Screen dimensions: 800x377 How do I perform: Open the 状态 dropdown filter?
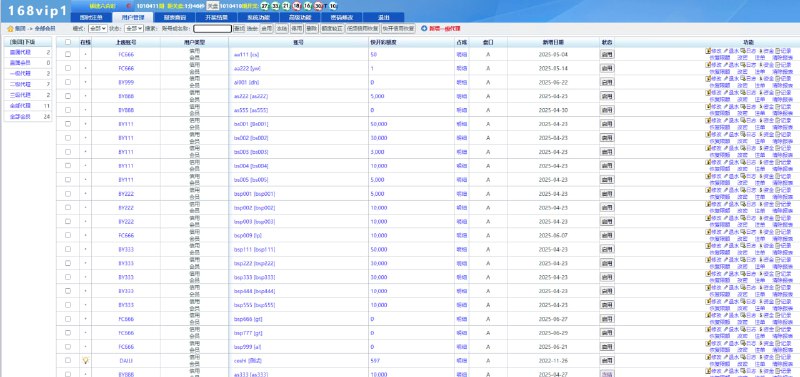coord(134,29)
